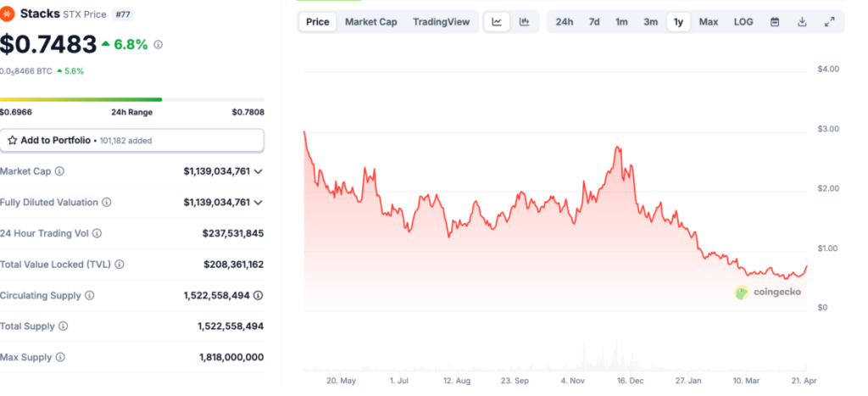Show Total Value Locked info icon
The width and height of the screenshot is (868, 396).
click(119, 265)
